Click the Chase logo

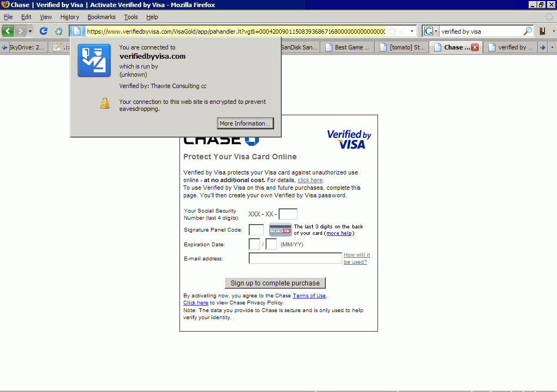tap(221, 141)
